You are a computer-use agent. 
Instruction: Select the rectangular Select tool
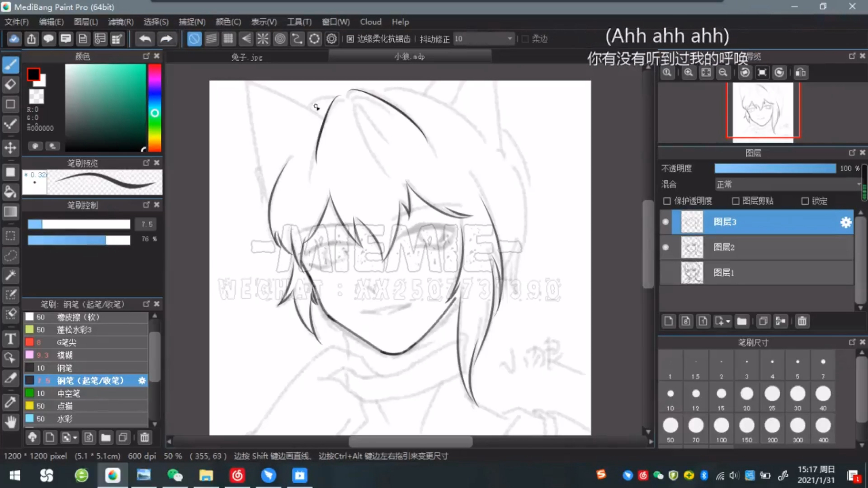10,236
